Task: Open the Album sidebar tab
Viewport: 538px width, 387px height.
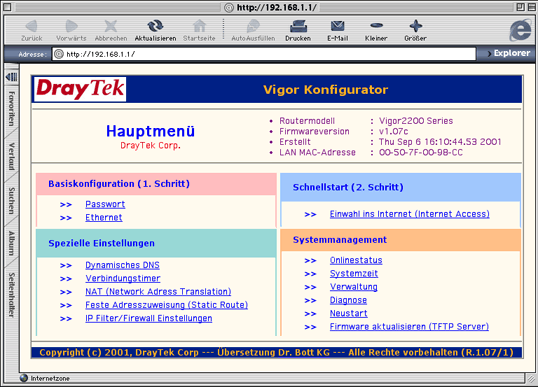Action: (12, 243)
